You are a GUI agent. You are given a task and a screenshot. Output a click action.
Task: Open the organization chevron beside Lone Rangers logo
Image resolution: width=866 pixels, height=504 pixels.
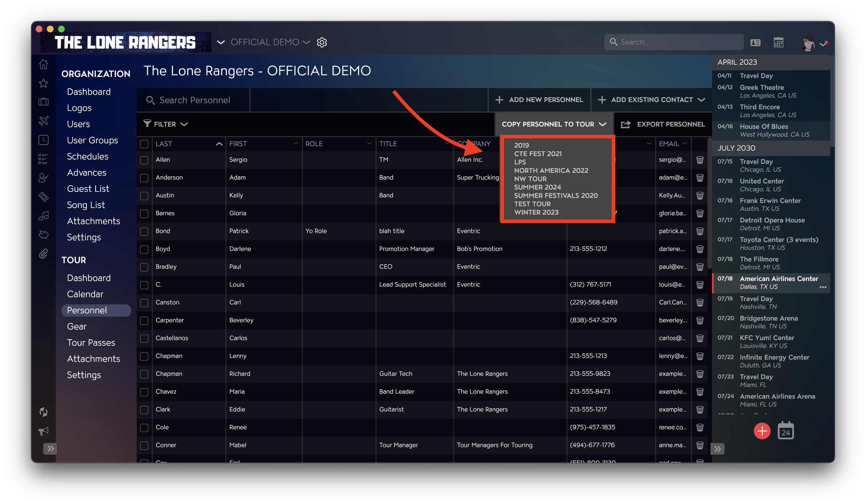221,42
